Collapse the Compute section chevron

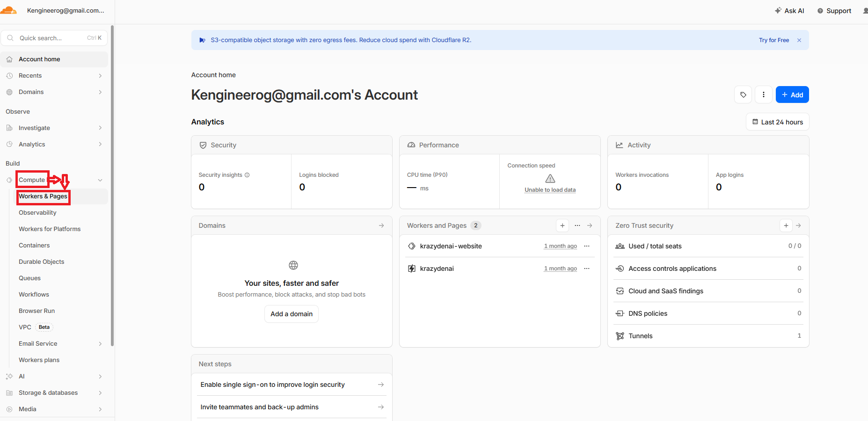click(x=100, y=180)
